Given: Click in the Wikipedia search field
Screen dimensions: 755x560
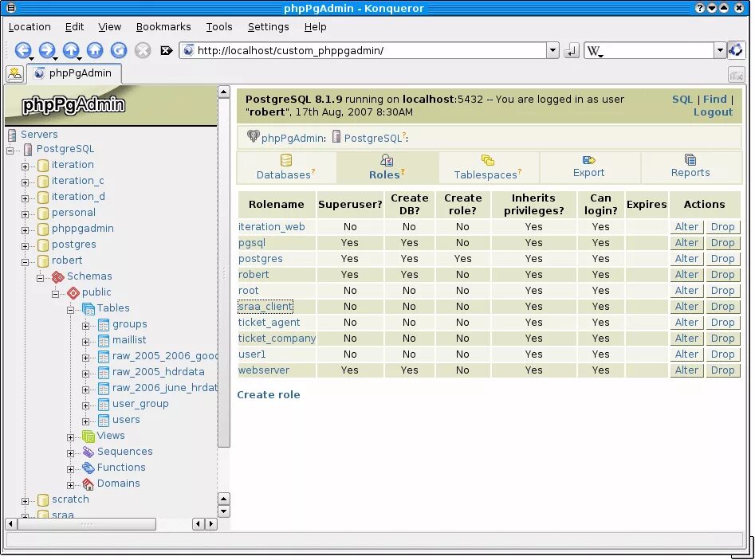Looking at the screenshot, I should tap(649, 50).
